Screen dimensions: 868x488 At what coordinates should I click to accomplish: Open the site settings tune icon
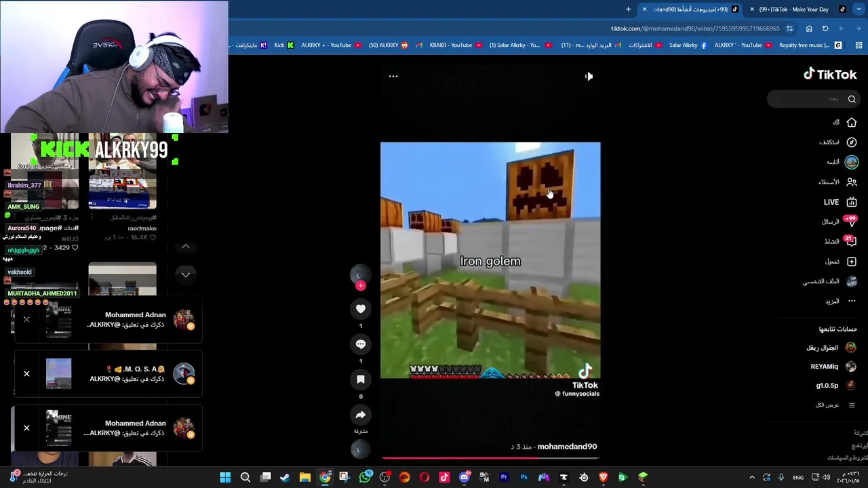[x=789, y=28]
